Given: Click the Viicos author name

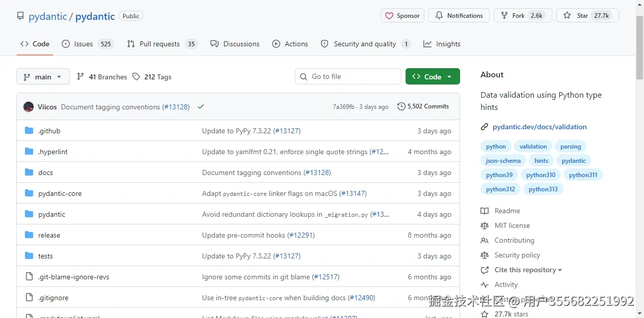Looking at the screenshot, I should tap(47, 107).
